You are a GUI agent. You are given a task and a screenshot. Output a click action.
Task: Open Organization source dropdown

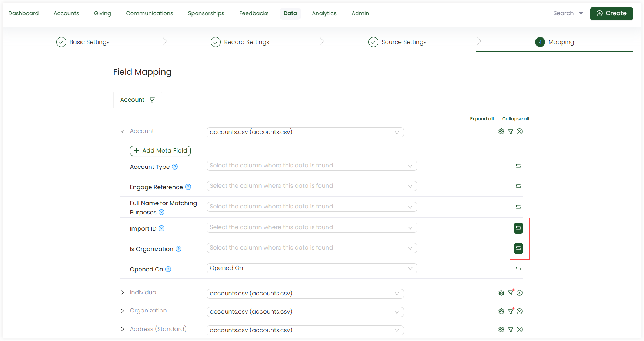[305, 312]
